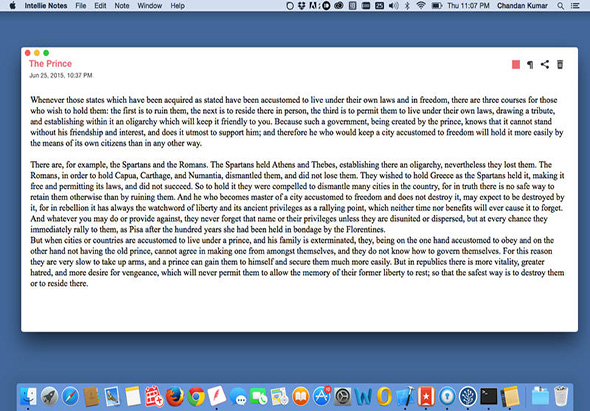The image size is (590, 411).
Task: Open the Edit menu
Action: click(100, 6)
